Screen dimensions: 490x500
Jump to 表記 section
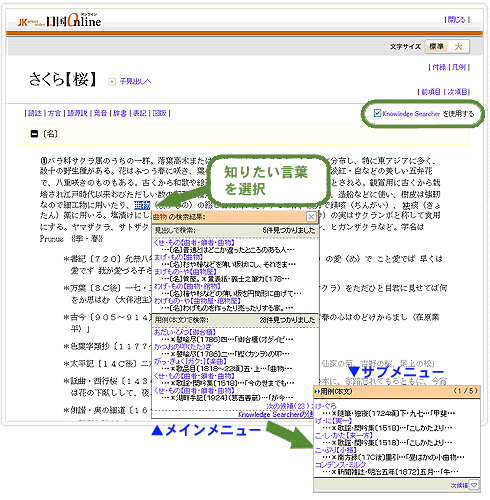point(140,113)
